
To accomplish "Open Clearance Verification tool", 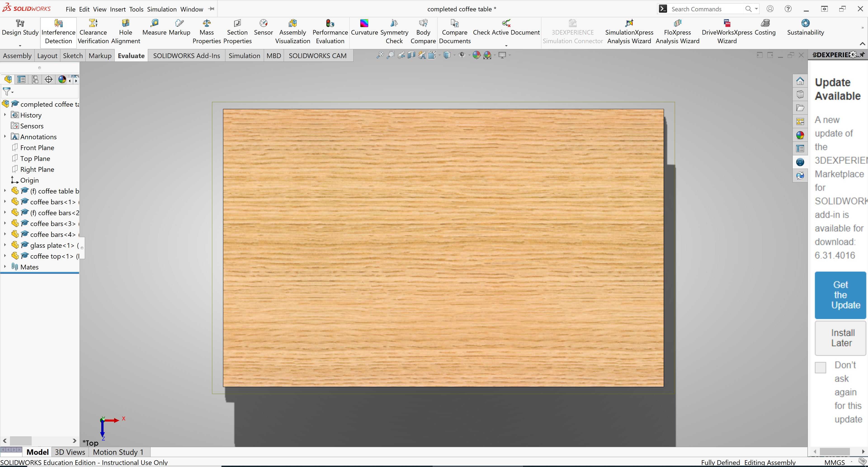I will click(x=93, y=32).
